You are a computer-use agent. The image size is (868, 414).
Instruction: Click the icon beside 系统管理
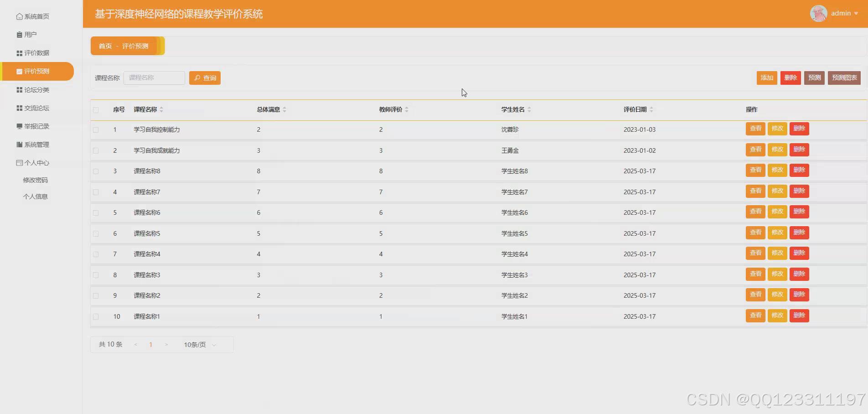pyautogui.click(x=19, y=145)
